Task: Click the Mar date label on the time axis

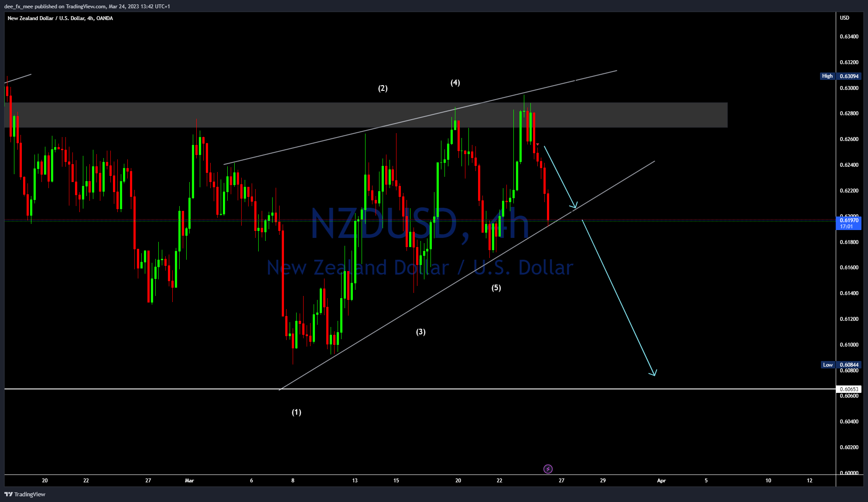Action: (x=189, y=481)
